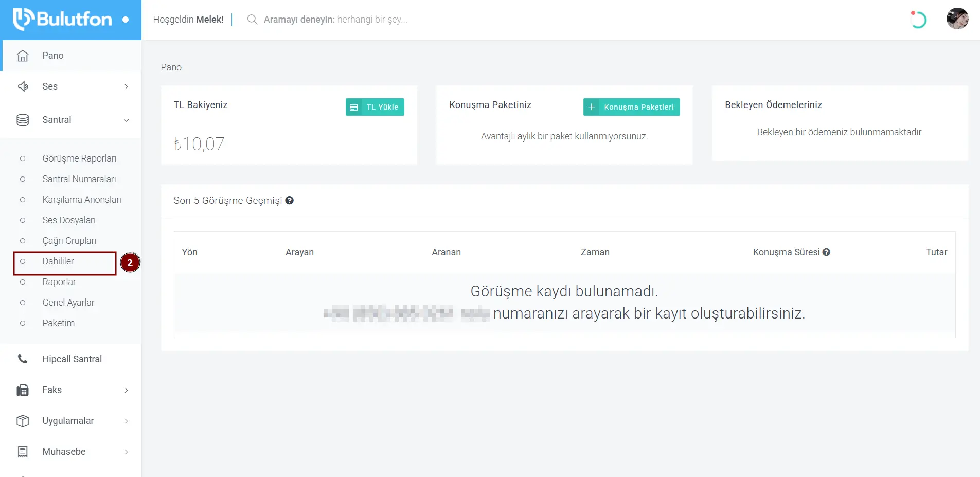Expand the Faks menu chevron
Image resolution: width=980 pixels, height=477 pixels.
pos(126,390)
